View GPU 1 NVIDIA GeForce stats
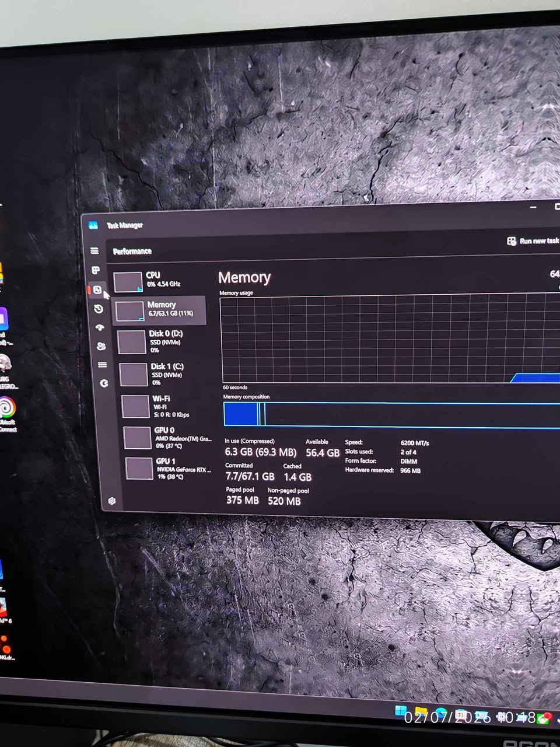Viewport: 560px width, 747px height. 166,468
